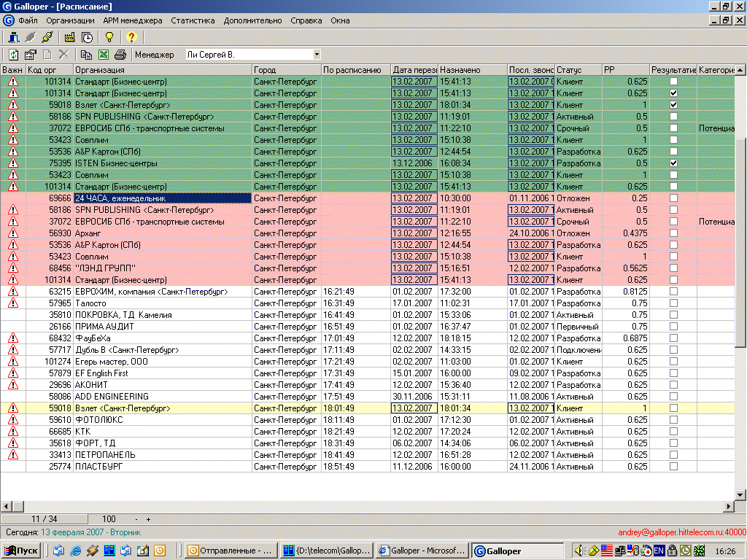This screenshot has height=560, width=747.
Task: Sort by the Организация column header
Action: pyautogui.click(x=162, y=70)
